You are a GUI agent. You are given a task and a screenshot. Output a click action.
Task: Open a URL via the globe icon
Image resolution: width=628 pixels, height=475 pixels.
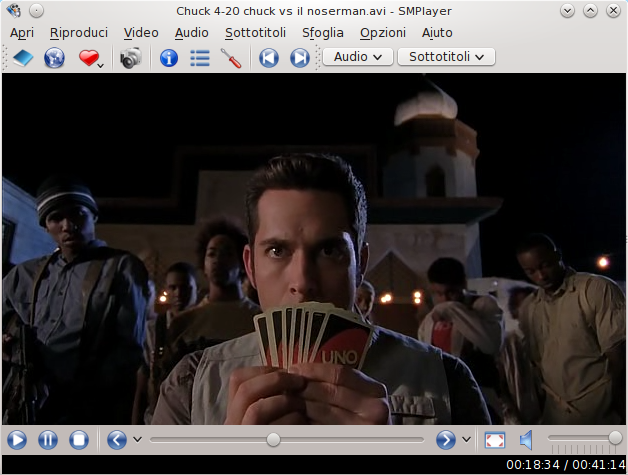54,58
